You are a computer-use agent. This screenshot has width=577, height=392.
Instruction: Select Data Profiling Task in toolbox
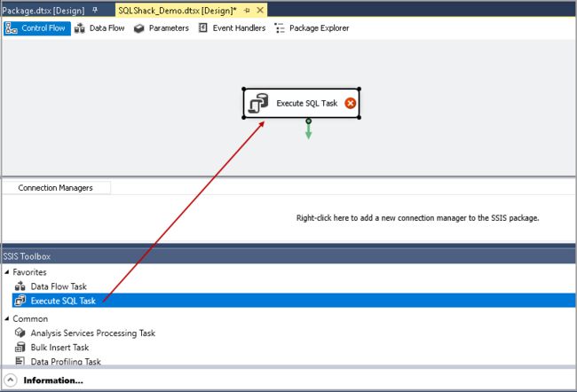pyautogui.click(x=66, y=362)
